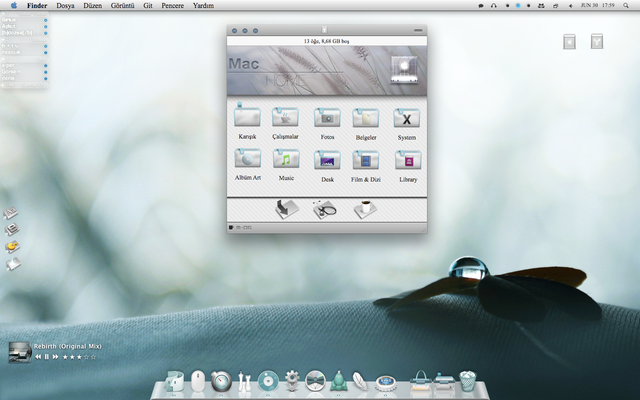Open the Karışık folder

(x=247, y=118)
